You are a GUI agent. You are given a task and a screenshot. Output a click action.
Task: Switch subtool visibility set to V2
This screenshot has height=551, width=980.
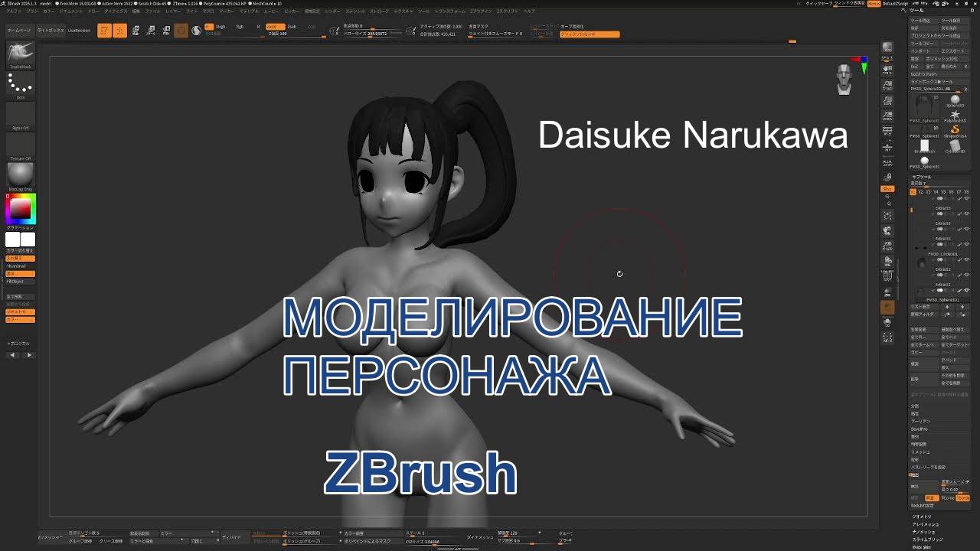[x=920, y=192]
